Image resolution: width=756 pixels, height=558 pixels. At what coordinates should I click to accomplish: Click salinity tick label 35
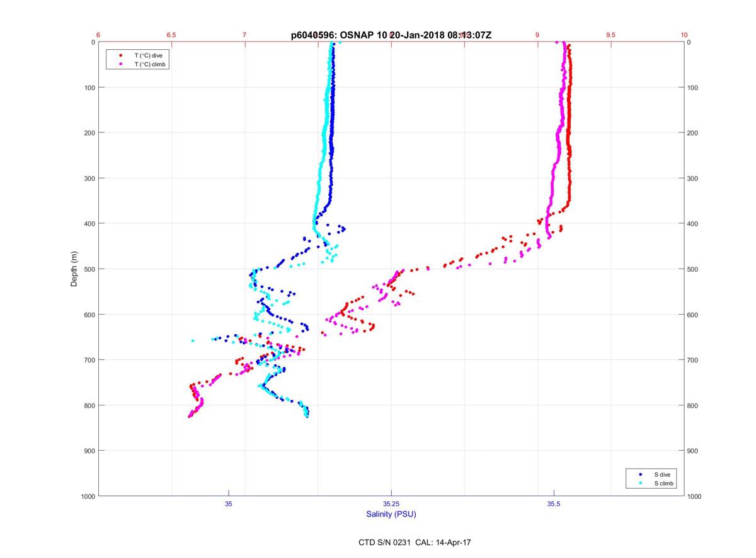(229, 504)
